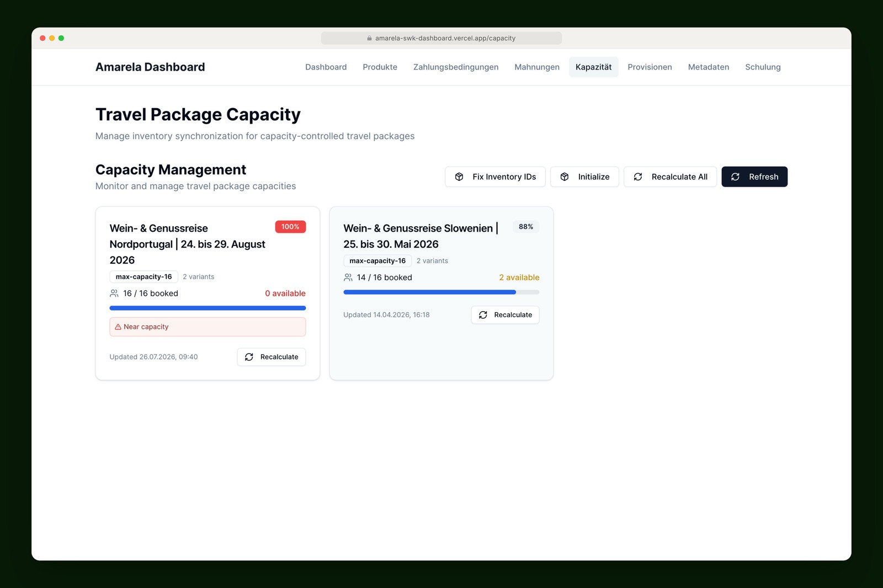Click the Wein- & Genussreise Slowenien title
The height and width of the screenshot is (588, 883).
tap(421, 236)
